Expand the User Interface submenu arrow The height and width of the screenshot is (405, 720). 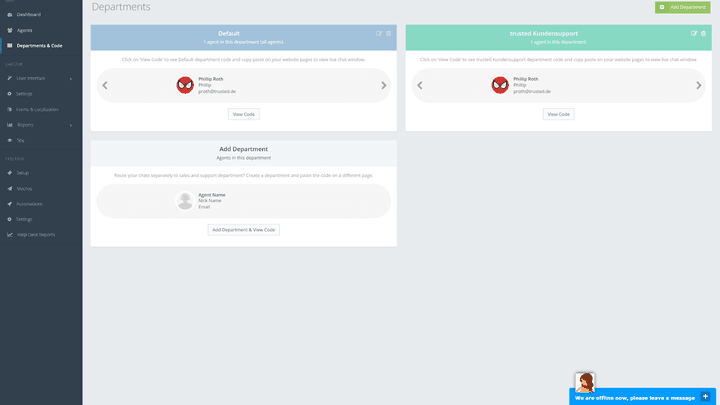71,79
